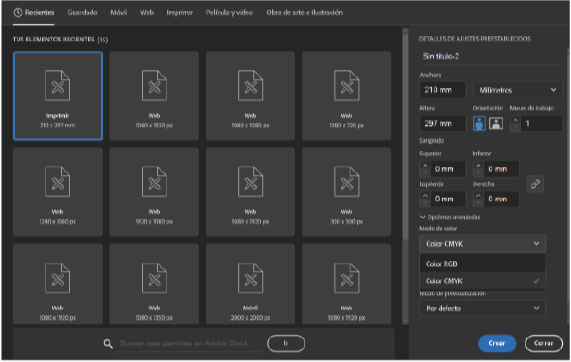Increase the Mesas de trabajo count
Image resolution: width=571 pixels, height=362 pixels.
(x=515, y=120)
